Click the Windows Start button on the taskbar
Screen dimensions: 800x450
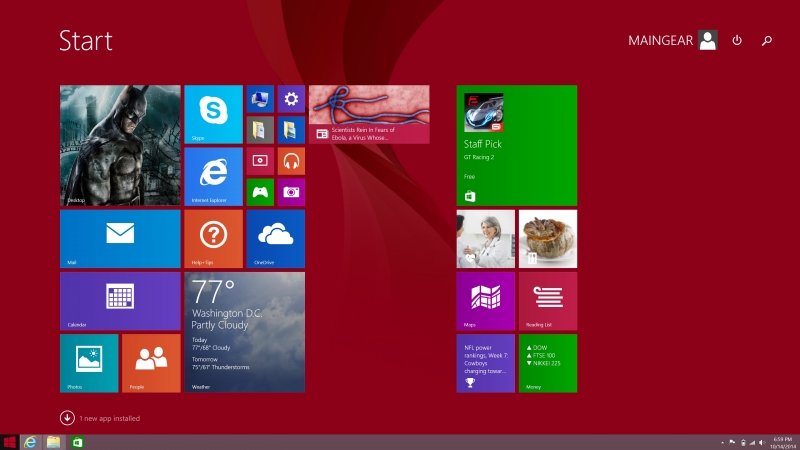(x=9, y=442)
